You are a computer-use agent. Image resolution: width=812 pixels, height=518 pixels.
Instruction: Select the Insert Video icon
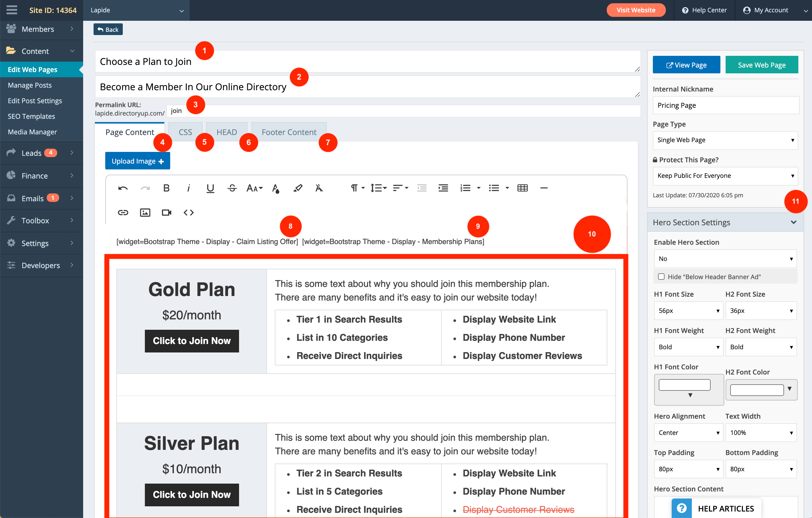coord(166,212)
